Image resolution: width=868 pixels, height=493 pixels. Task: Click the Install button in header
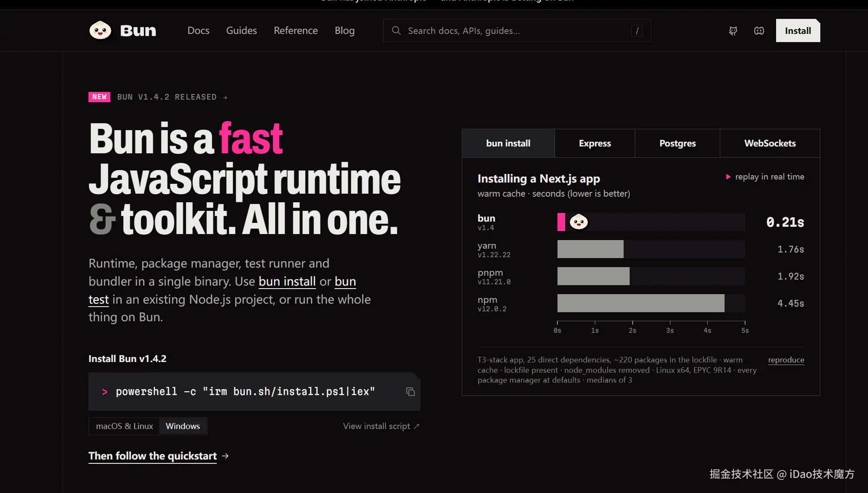[798, 30]
